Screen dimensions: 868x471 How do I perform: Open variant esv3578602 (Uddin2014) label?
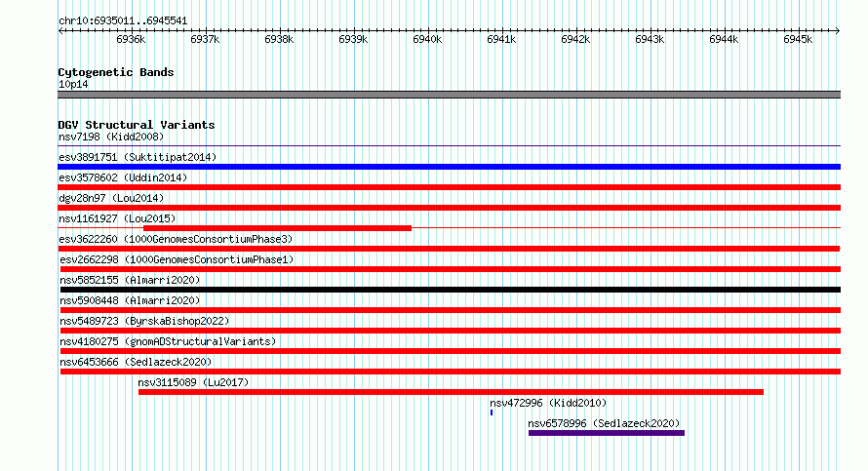click(123, 177)
